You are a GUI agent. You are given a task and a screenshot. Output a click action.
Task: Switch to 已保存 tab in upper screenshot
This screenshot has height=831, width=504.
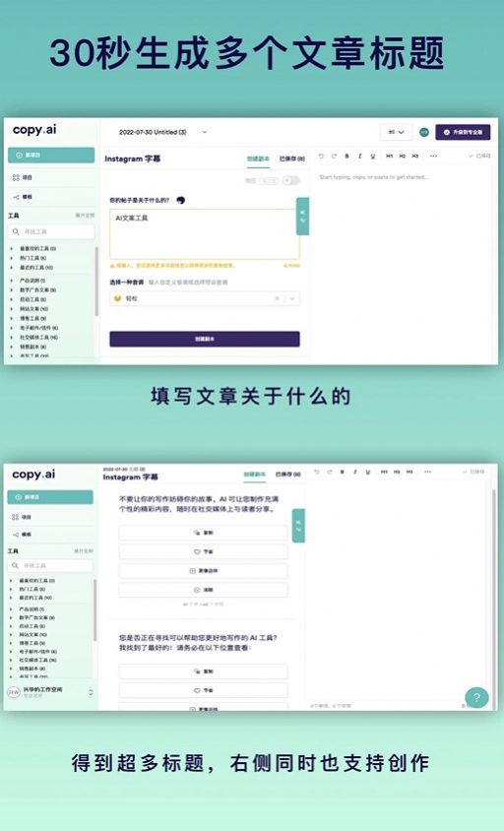coord(292,159)
